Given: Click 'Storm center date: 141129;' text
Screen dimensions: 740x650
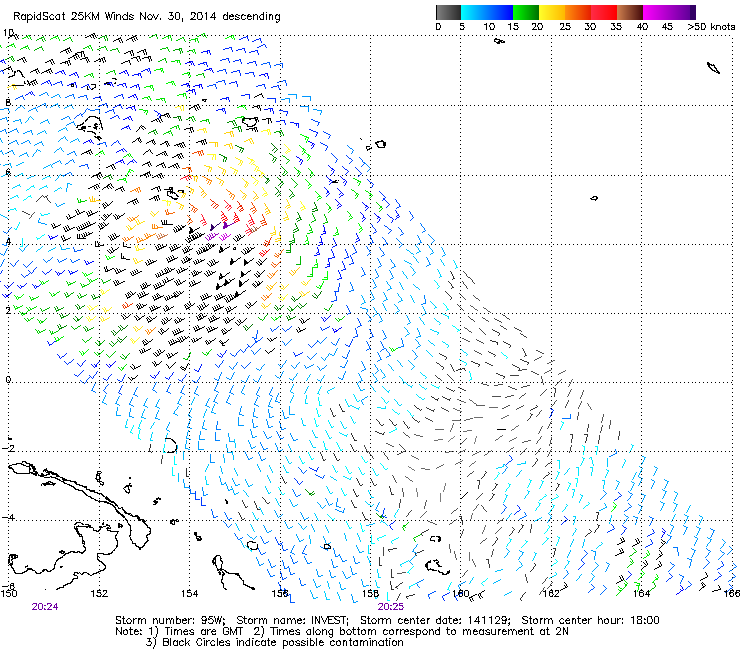Looking at the screenshot, I should click(x=436, y=620).
